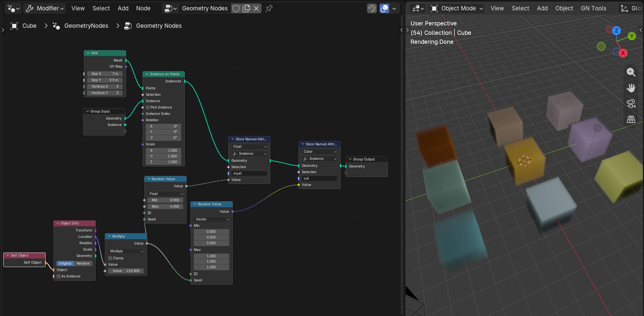Open the overlay options dropdown arrow

click(394, 8)
